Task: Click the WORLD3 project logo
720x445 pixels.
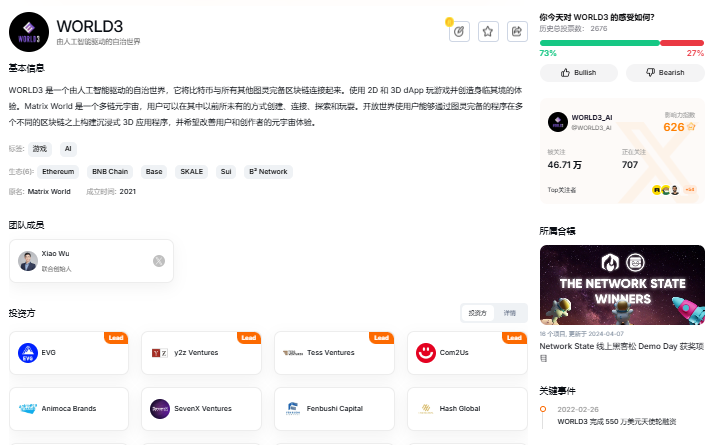Action: (x=29, y=32)
